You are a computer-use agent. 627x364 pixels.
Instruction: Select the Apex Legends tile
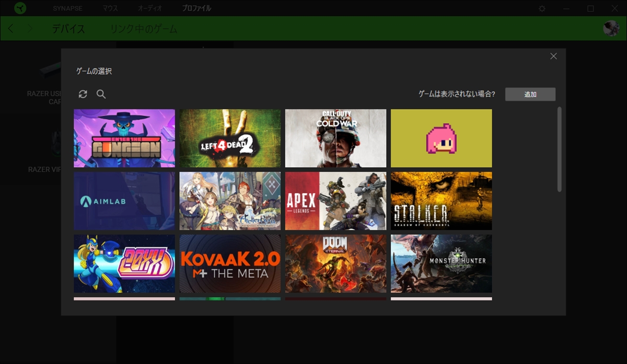pos(335,201)
